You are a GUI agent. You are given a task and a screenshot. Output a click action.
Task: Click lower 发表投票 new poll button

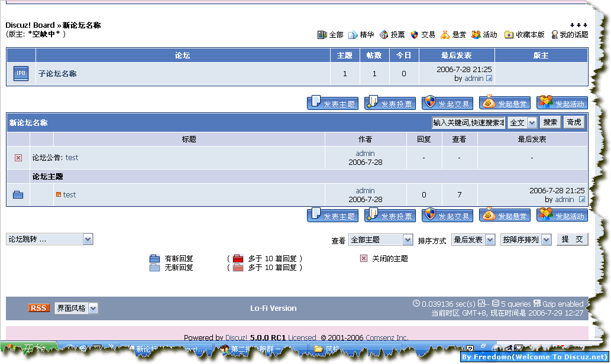click(x=390, y=215)
